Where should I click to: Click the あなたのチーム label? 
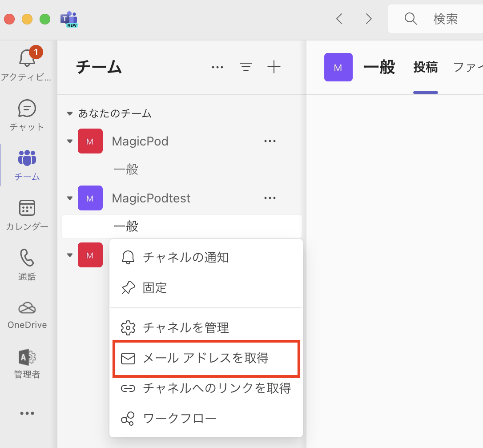pyautogui.click(x=115, y=113)
